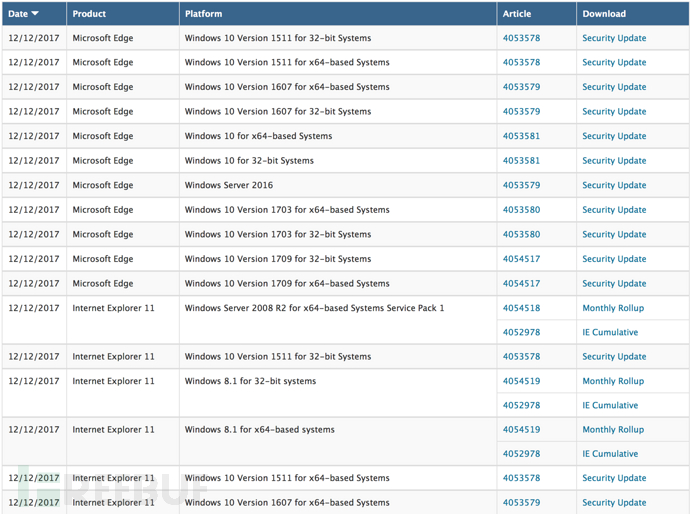This screenshot has width=690, height=514.
Task: Open article 4053578 for IE 11 1511 32-bit
Action: pos(521,356)
